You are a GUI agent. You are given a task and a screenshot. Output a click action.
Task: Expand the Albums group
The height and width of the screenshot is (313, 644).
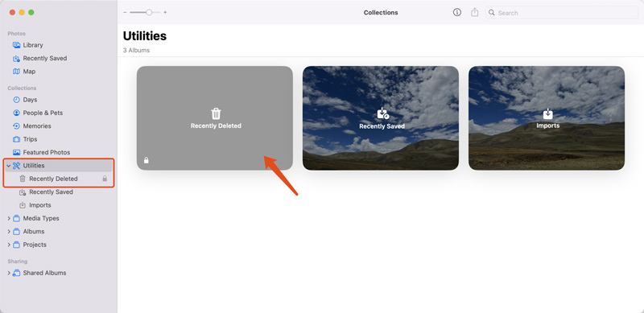coord(9,231)
